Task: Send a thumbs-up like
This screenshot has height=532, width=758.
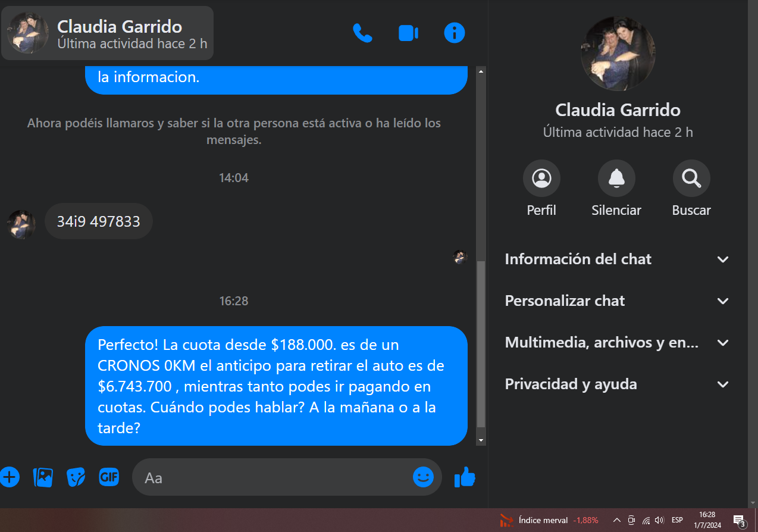Action: (x=464, y=477)
